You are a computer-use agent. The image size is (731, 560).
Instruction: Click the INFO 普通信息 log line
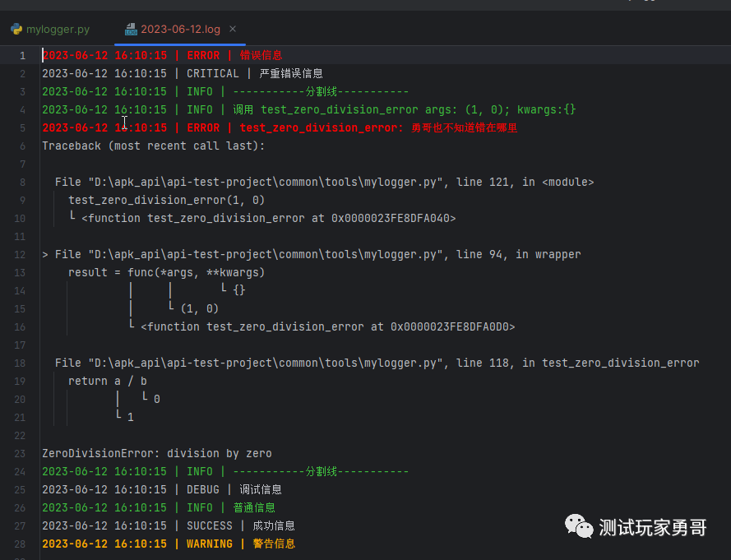point(159,507)
